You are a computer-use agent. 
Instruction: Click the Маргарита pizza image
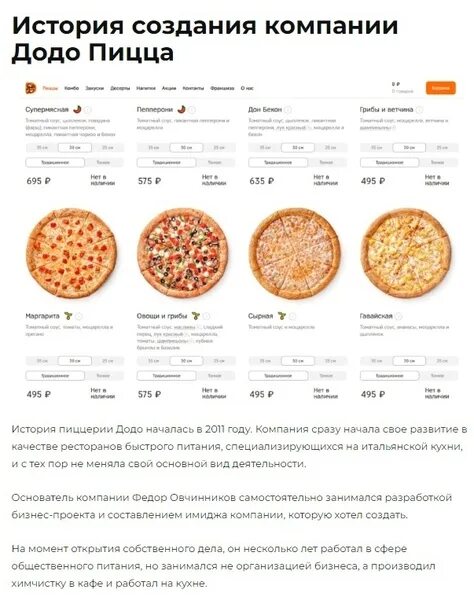click(x=71, y=253)
